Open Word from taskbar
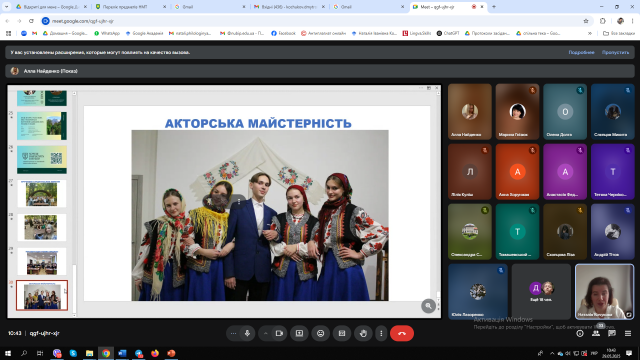The height and width of the screenshot is (360, 640). pos(122,353)
